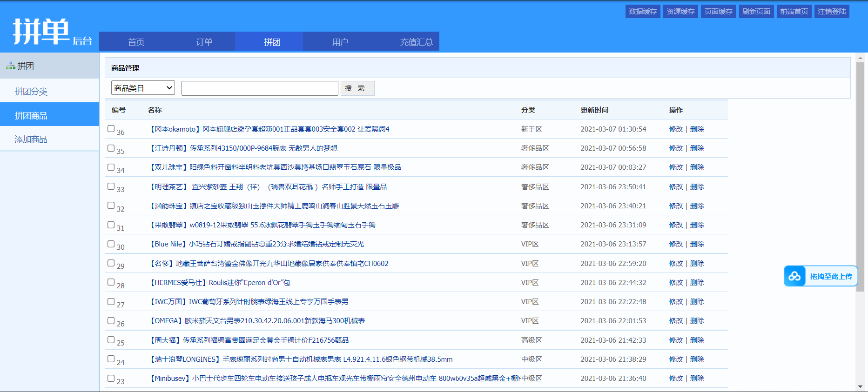The height and width of the screenshot is (392, 868).
Task: Open the 商品类目 dropdown
Action: point(143,88)
